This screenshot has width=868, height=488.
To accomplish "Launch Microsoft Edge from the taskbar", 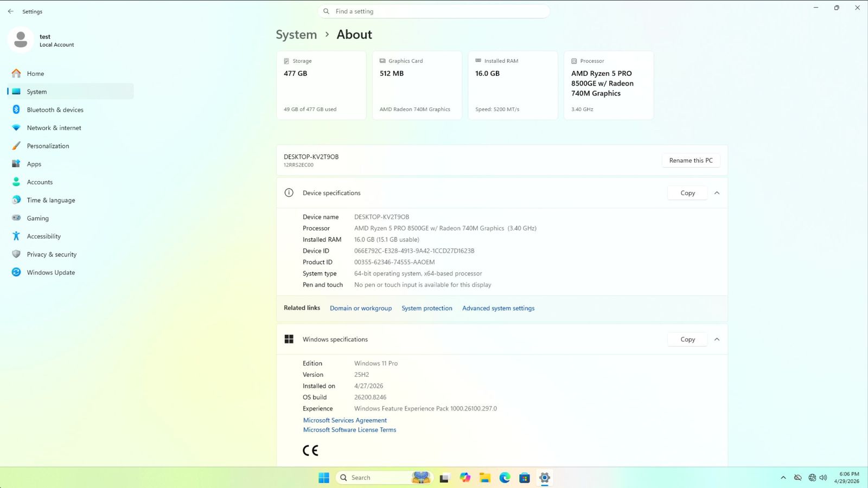I will tap(505, 478).
